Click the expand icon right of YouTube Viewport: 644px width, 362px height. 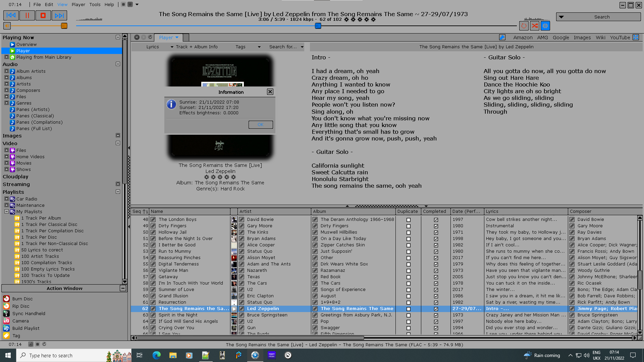pyautogui.click(x=636, y=37)
